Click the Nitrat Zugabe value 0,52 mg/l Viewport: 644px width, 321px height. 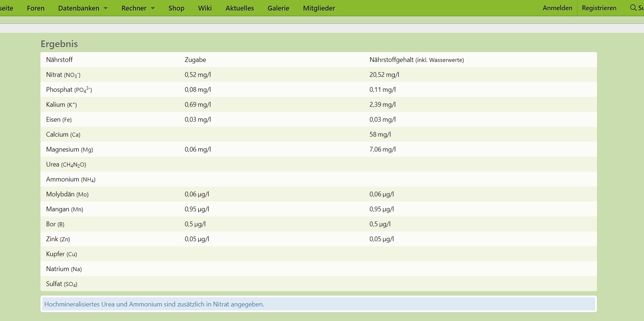coord(198,75)
